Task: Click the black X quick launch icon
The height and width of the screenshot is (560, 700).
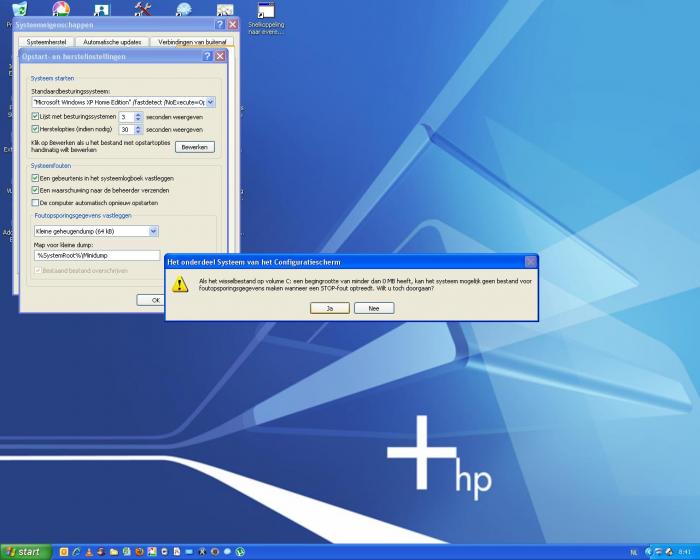Action: [x=202, y=552]
